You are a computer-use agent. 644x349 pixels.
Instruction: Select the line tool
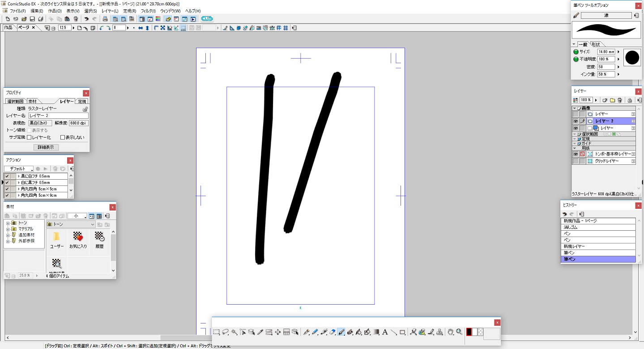pos(393,332)
